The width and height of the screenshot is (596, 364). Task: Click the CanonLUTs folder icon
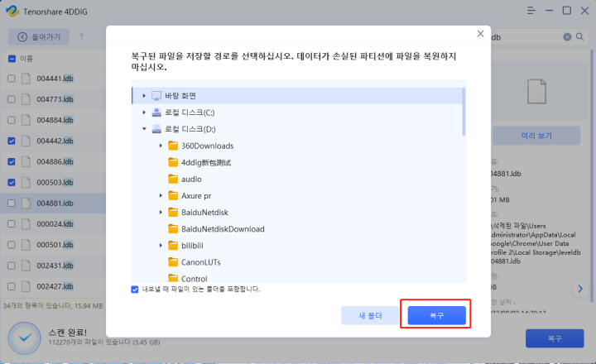tap(173, 262)
